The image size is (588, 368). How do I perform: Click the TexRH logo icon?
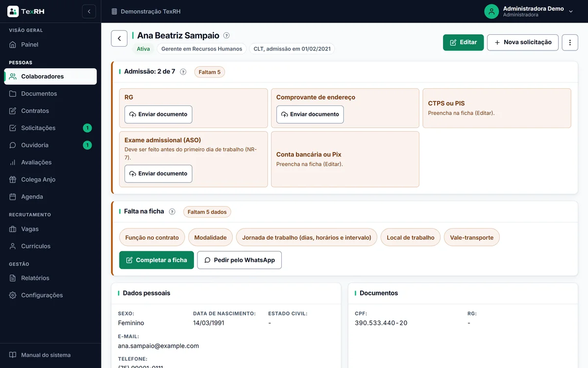pos(13,11)
